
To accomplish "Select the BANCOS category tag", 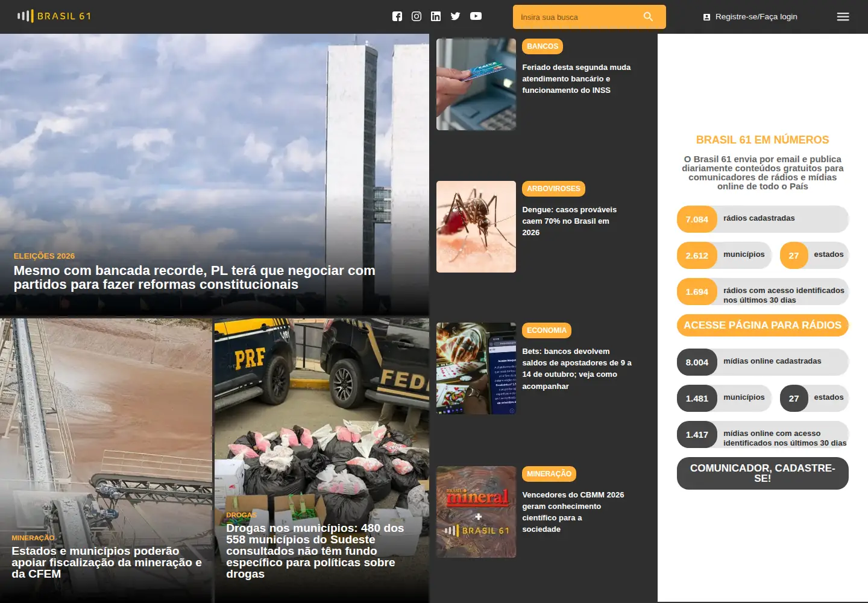I will point(542,46).
